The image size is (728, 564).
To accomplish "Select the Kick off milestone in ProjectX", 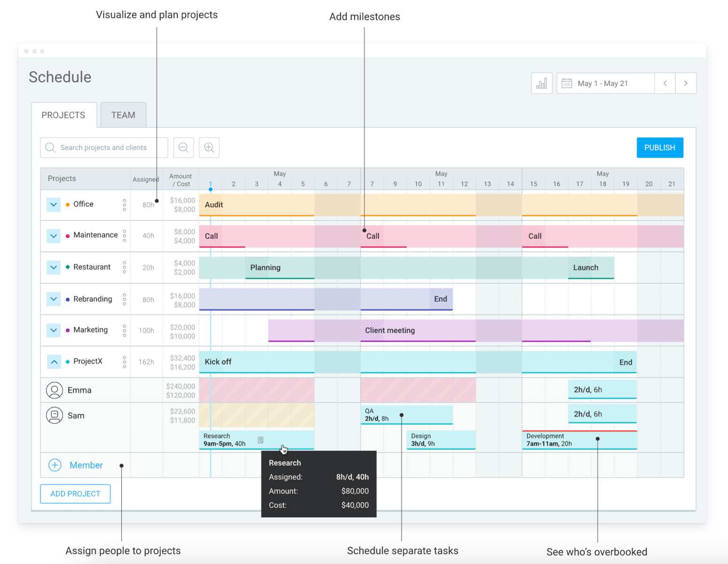I will pyautogui.click(x=218, y=362).
